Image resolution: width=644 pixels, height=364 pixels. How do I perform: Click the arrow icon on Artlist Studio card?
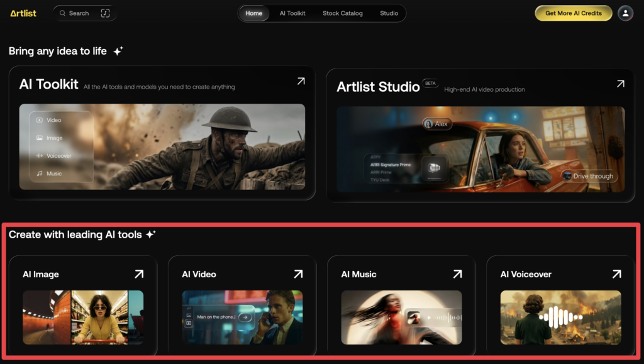coord(621,84)
